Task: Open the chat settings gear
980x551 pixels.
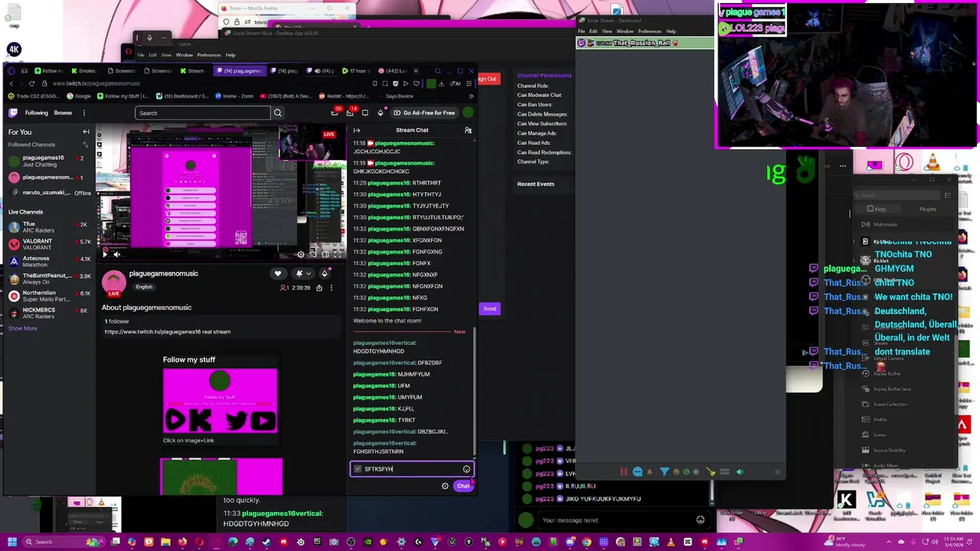Action: click(445, 486)
